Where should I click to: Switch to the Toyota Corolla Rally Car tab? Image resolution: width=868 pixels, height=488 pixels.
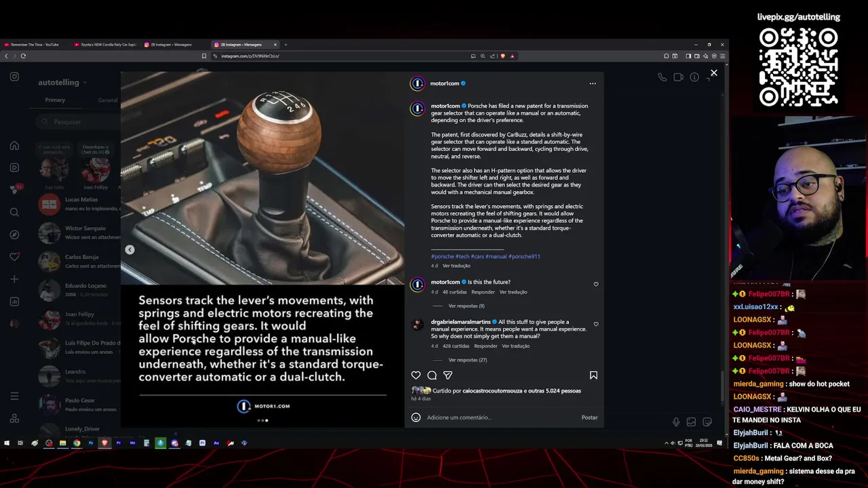(x=105, y=45)
